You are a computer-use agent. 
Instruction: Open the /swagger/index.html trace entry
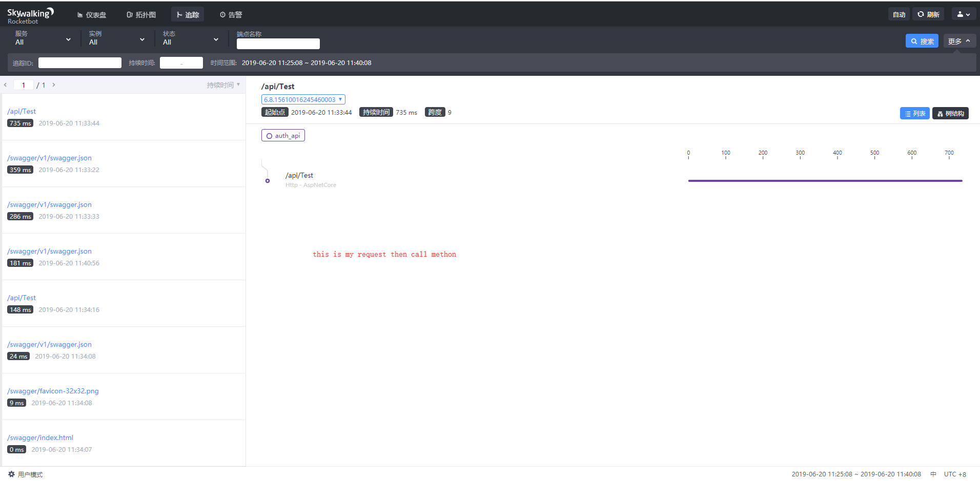coord(40,437)
